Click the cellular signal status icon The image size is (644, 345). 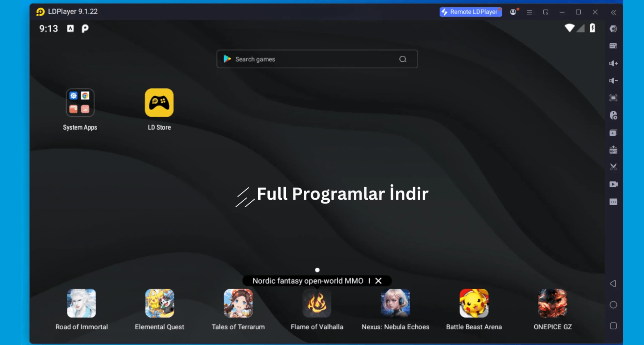pyautogui.click(x=581, y=28)
